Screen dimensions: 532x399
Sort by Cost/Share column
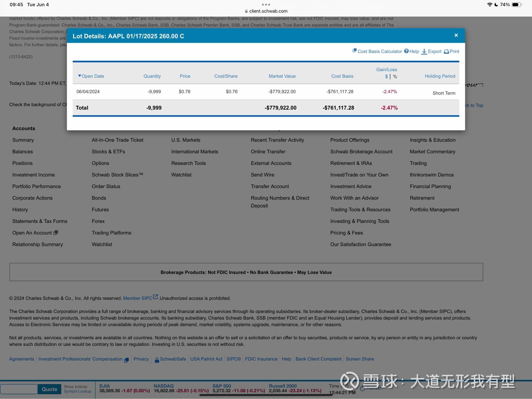point(226,76)
